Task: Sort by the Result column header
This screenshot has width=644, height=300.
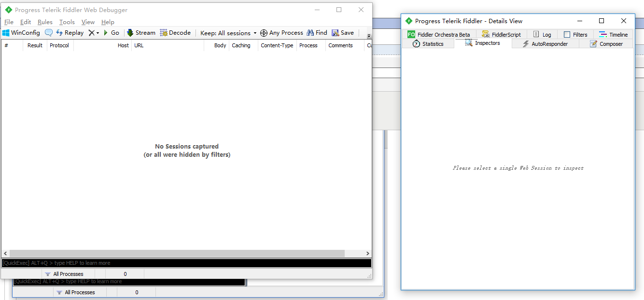Action: (35, 45)
